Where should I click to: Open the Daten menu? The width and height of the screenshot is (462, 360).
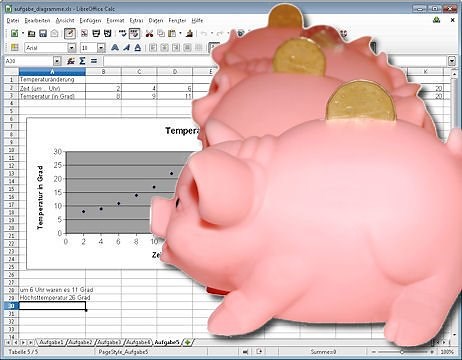[156, 21]
